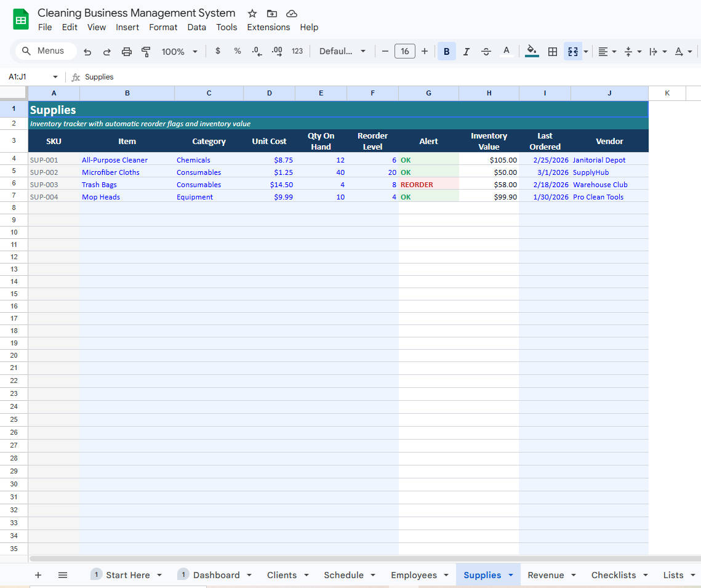Switch to the Clients tab

click(282, 575)
